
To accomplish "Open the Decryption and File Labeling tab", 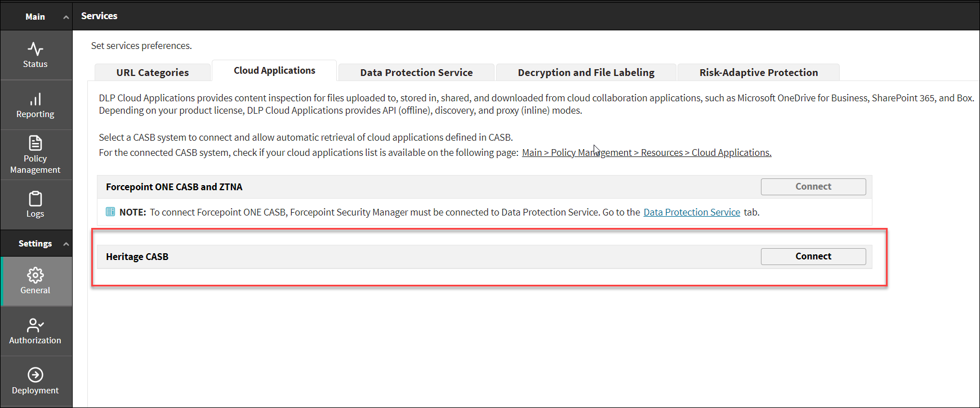I will (586, 73).
